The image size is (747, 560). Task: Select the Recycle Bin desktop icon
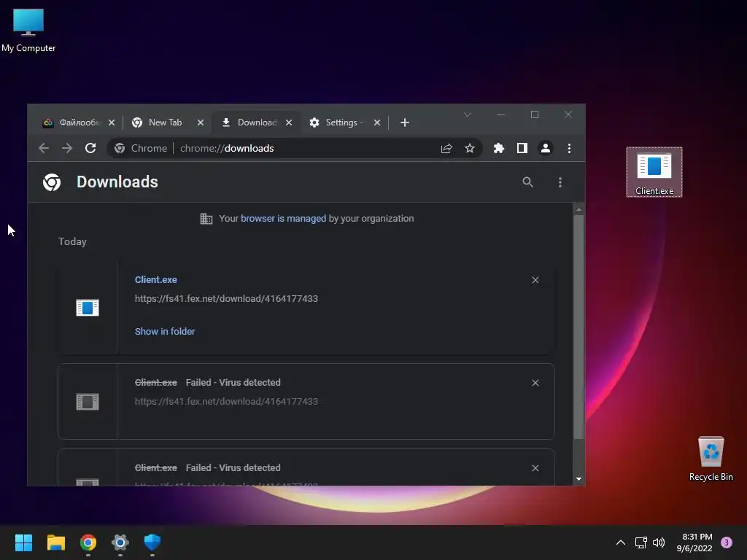point(711,459)
